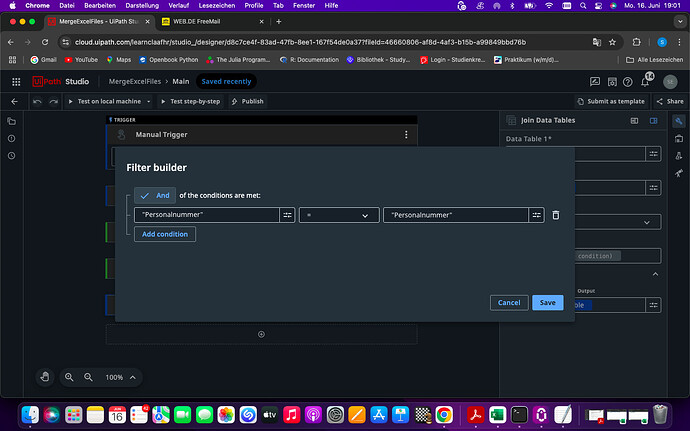Open the flask test icon on right rail

click(x=679, y=155)
